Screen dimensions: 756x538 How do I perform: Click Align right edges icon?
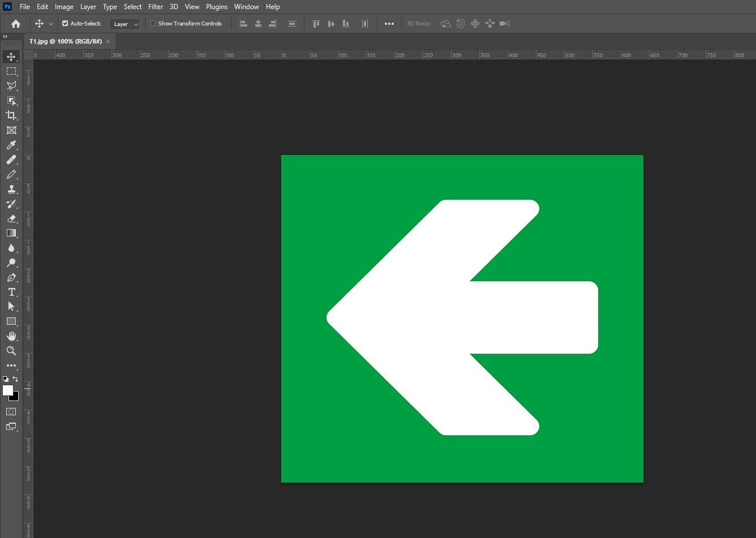tap(272, 24)
